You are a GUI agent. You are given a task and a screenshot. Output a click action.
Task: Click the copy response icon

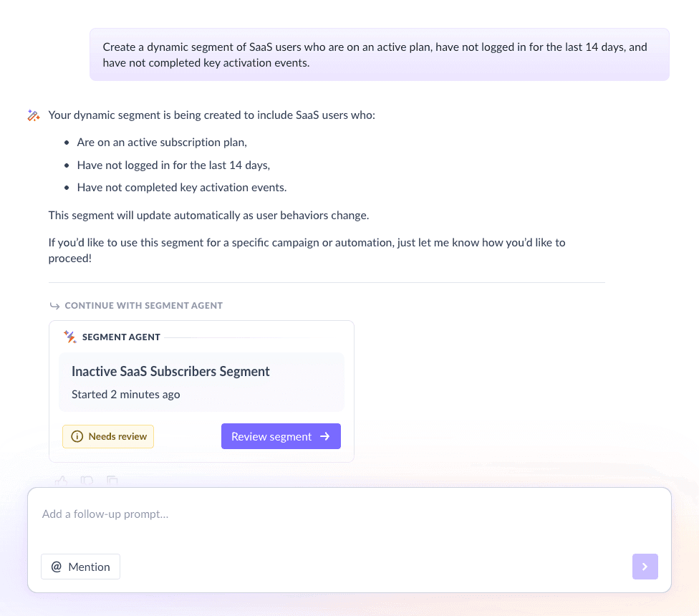pyautogui.click(x=112, y=481)
